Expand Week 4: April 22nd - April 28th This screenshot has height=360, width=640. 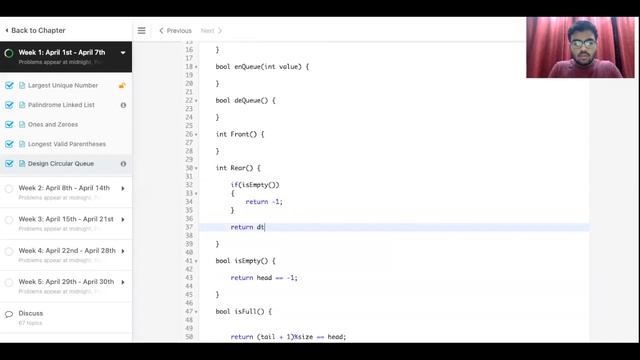pyautogui.click(x=123, y=251)
